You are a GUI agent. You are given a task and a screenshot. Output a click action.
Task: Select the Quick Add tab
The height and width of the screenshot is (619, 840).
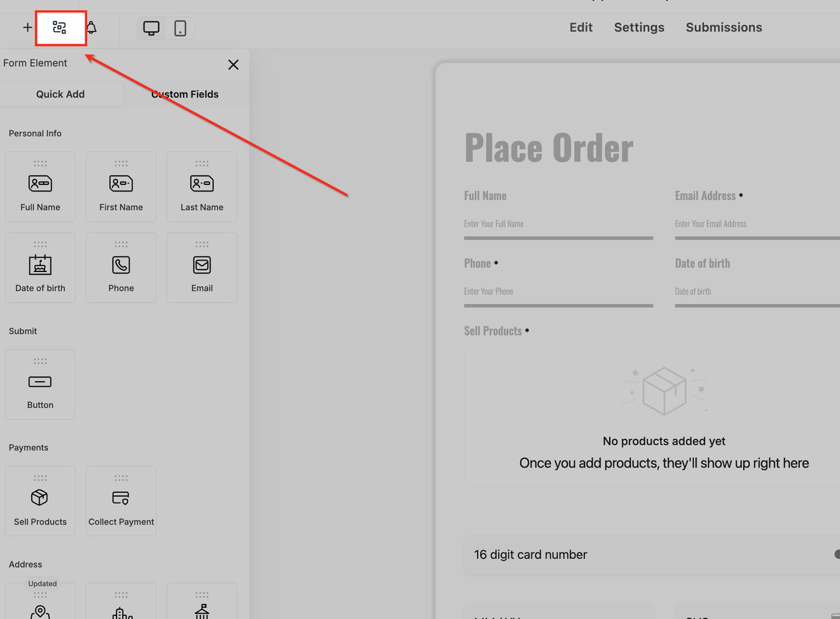pyautogui.click(x=61, y=94)
